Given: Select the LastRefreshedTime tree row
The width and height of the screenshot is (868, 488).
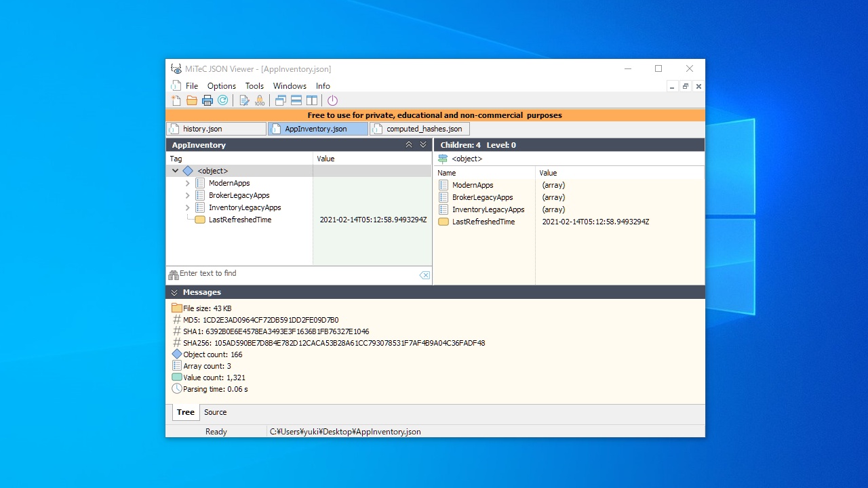Looking at the screenshot, I should point(299,220).
